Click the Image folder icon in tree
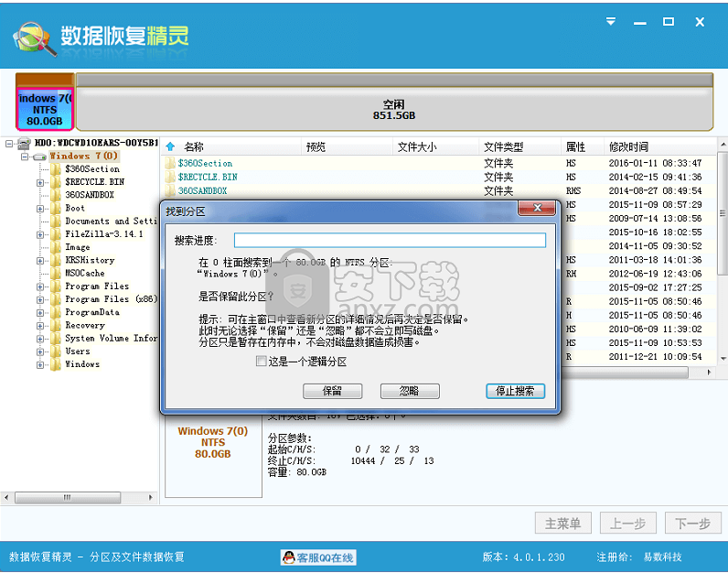Screen dimensions: 728x573 pyautogui.click(x=56, y=247)
